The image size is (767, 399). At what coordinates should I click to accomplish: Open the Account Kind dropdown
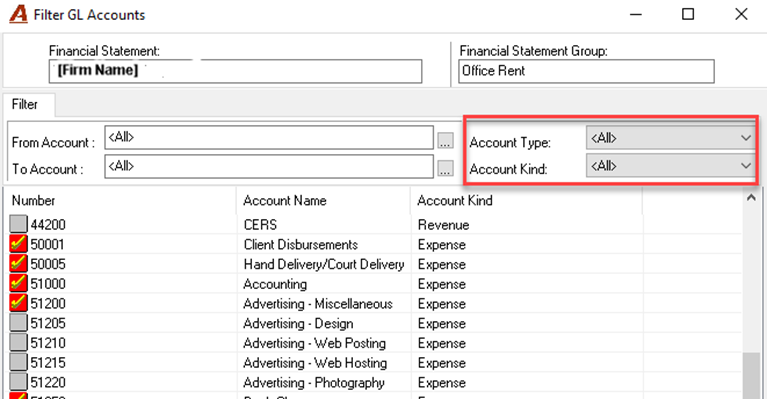tap(670, 166)
